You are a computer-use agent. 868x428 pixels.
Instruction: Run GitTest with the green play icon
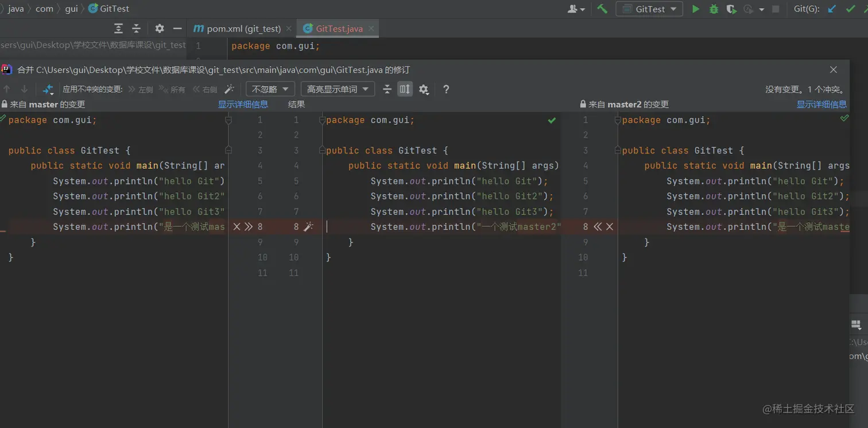tap(696, 9)
